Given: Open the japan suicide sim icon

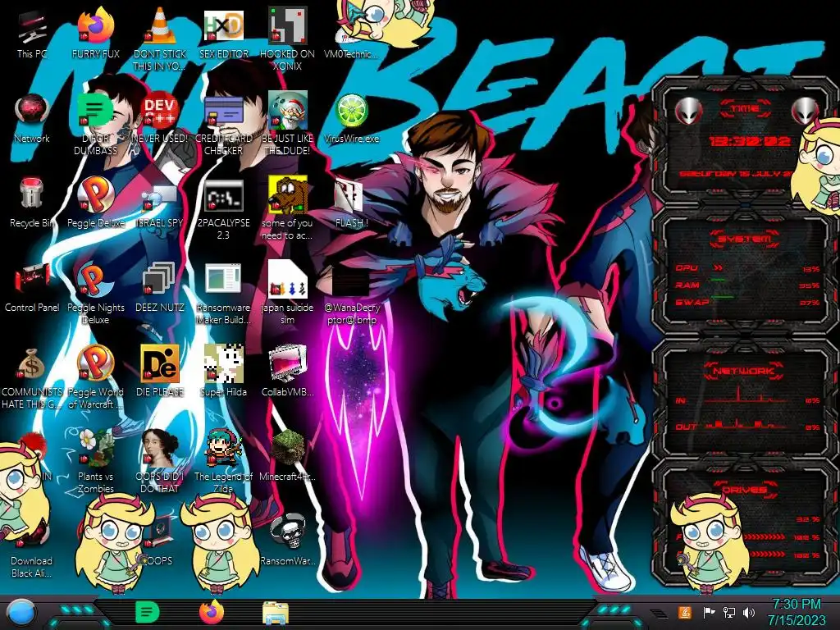Looking at the screenshot, I should 288,293.
